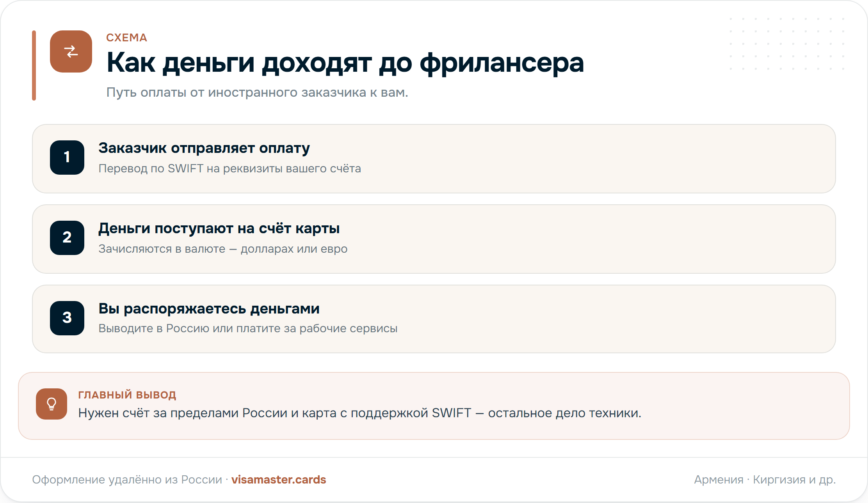Click text 'Зачисляются в валюте — долларах или евро'
Screen dimensions: 868x503
(x=223, y=249)
